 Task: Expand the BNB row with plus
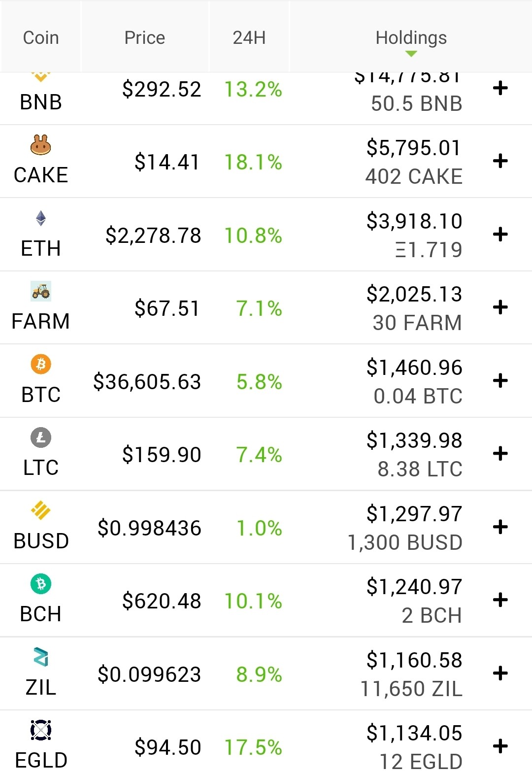point(500,88)
